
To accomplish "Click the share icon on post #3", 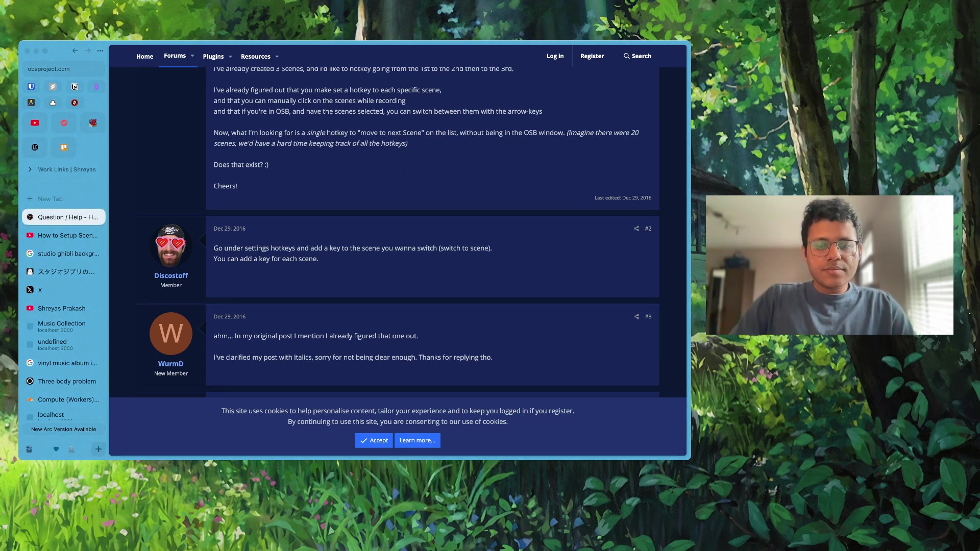I will click(636, 317).
